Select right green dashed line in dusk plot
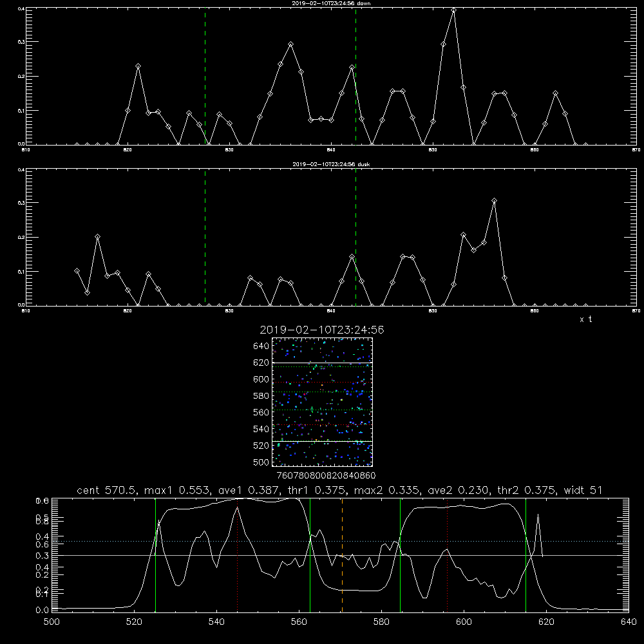644x644 pixels. pos(355,237)
